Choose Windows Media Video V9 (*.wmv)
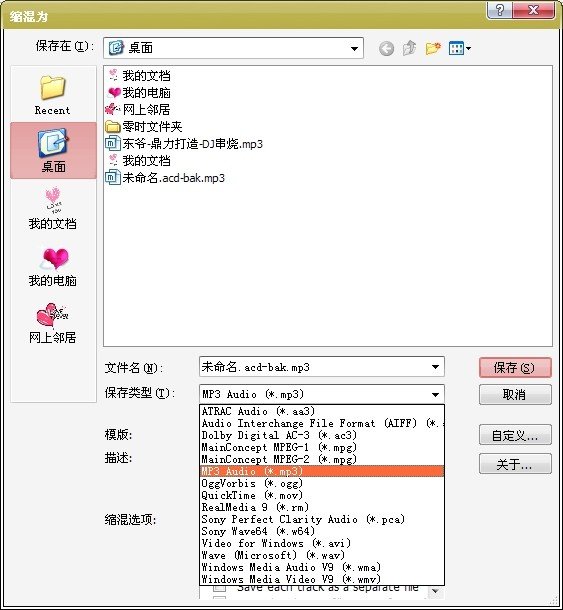Image resolution: width=563 pixels, height=610 pixels. pos(322,579)
